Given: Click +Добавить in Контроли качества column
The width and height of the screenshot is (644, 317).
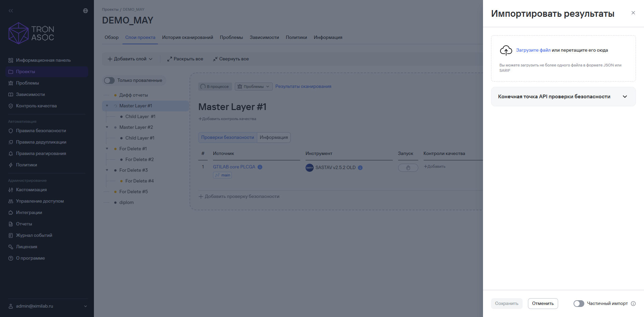Looking at the screenshot, I should 435,167.
